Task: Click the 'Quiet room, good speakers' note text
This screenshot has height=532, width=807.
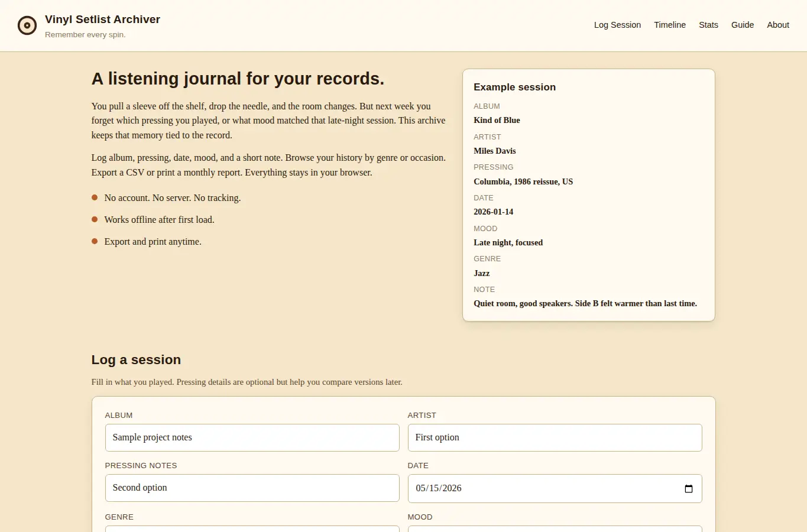Action: [585, 303]
